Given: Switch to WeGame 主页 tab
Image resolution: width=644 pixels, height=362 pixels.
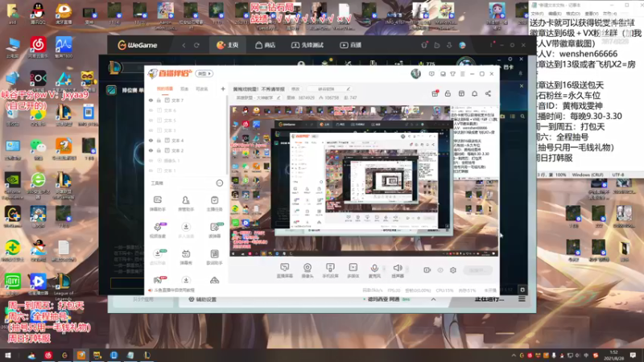Looking at the screenshot, I should coord(227,45).
